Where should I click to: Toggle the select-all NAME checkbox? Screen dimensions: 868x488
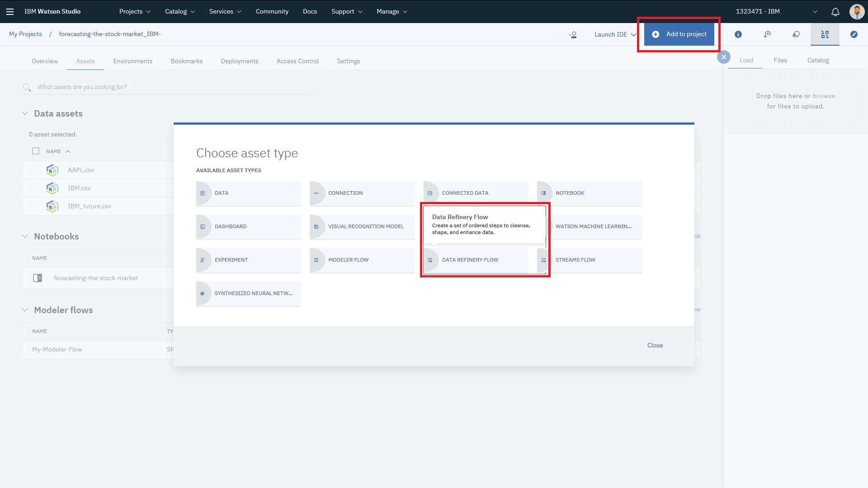point(36,151)
